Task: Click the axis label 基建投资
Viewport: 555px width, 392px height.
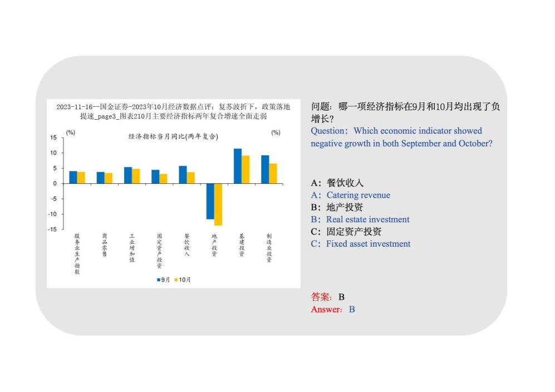Action: click(x=242, y=244)
